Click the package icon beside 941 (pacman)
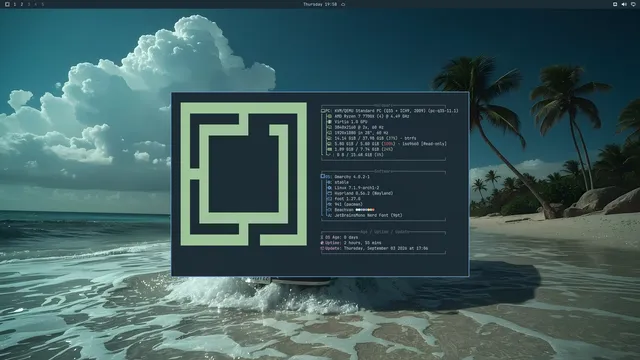640x360 pixels. point(329,204)
